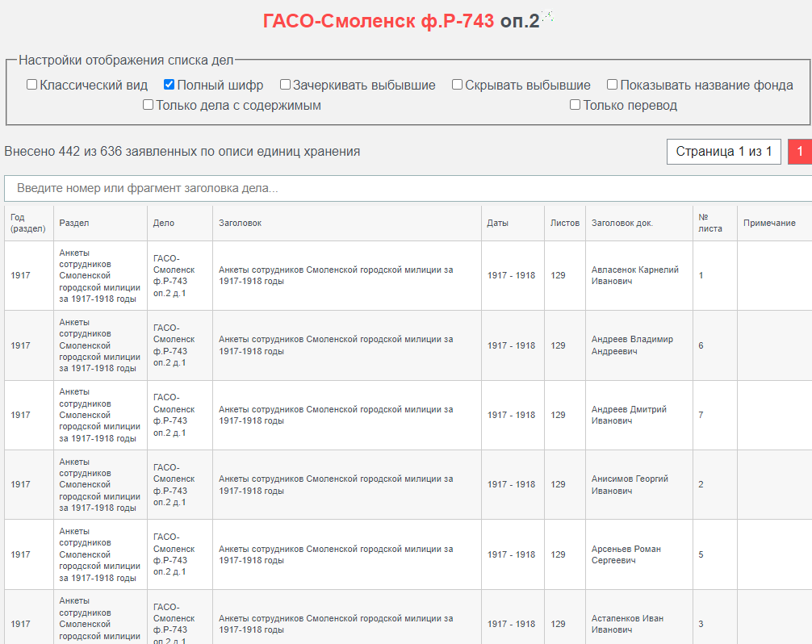Click the Год (раздел) column header
Screen dimensions: 812x644
click(x=28, y=223)
